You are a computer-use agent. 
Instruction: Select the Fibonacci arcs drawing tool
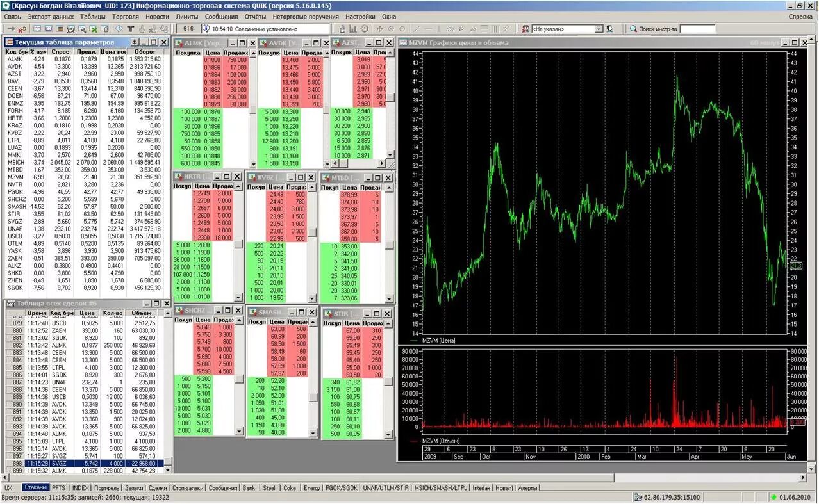(x=450, y=29)
